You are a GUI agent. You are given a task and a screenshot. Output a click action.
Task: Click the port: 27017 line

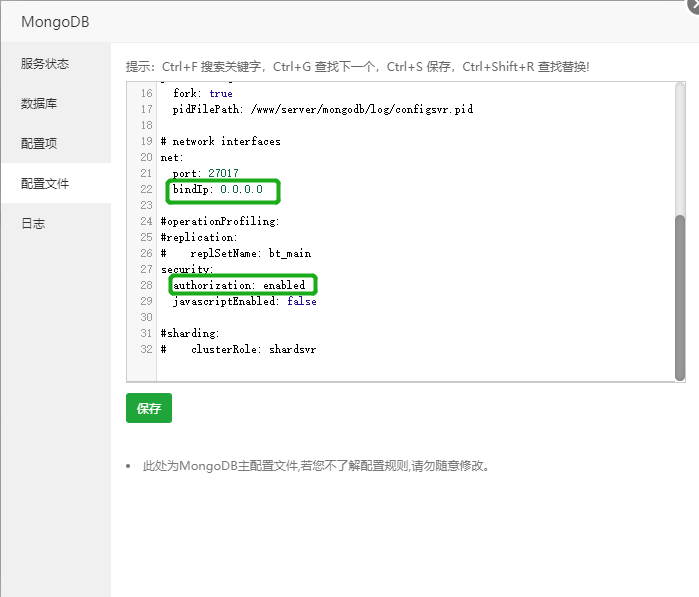[206, 173]
